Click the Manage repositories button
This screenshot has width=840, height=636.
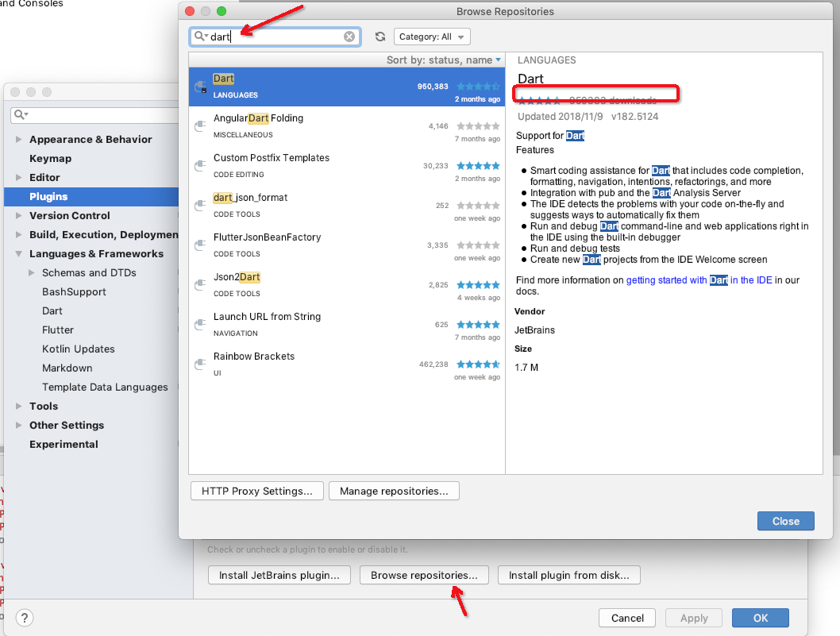coord(394,491)
